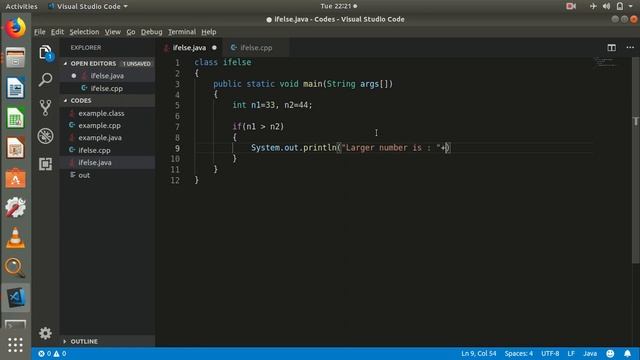Show Applications grid in the dock
640x360 pixels.
(x=16, y=345)
